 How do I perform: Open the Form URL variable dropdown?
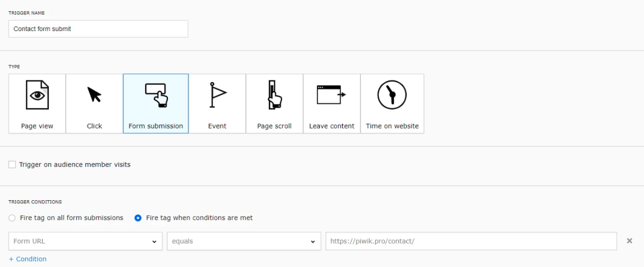click(86, 241)
